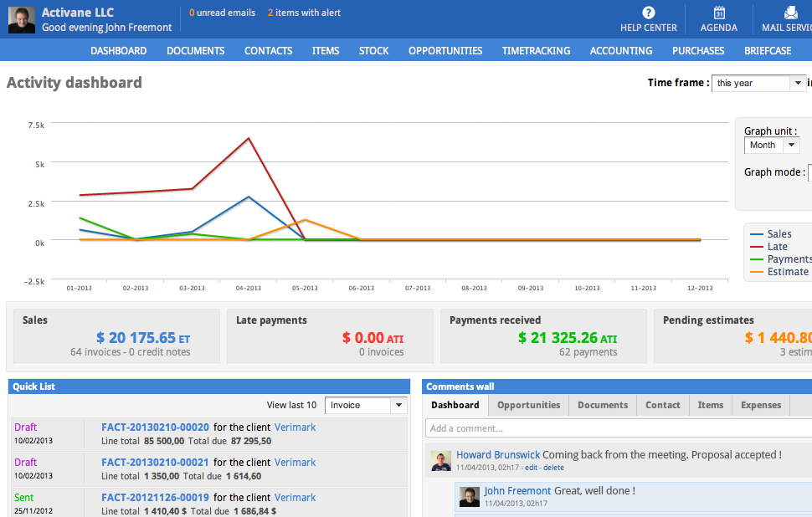
Task: Open the Accounting menu
Action: tap(620, 51)
